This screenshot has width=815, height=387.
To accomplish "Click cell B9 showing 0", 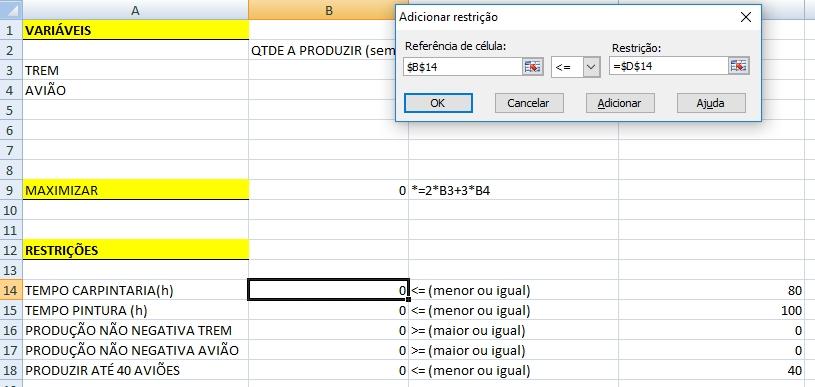I will click(x=328, y=190).
